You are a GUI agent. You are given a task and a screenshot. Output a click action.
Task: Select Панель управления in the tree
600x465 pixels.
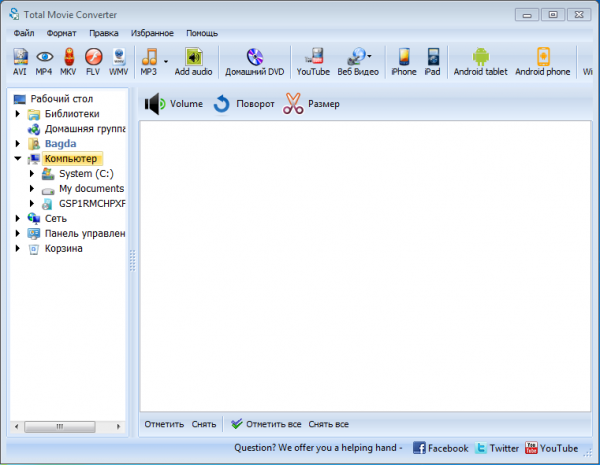coord(85,233)
